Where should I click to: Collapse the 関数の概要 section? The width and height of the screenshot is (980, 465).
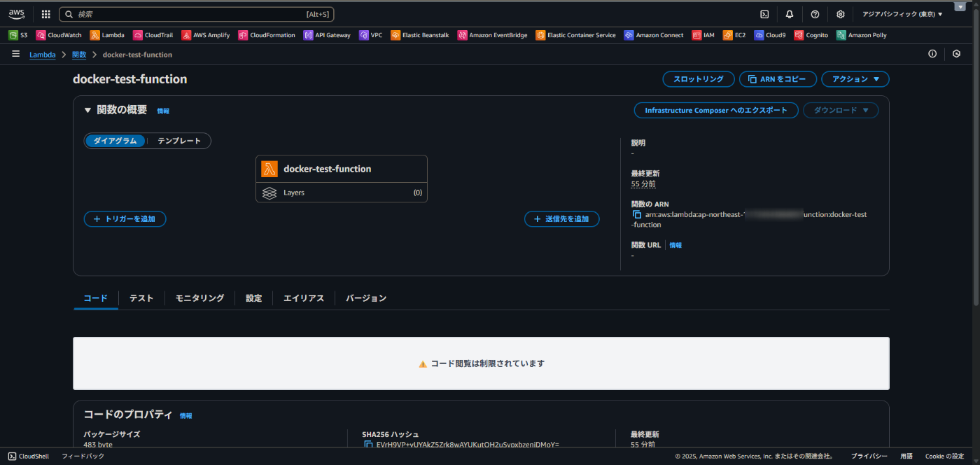[88, 110]
